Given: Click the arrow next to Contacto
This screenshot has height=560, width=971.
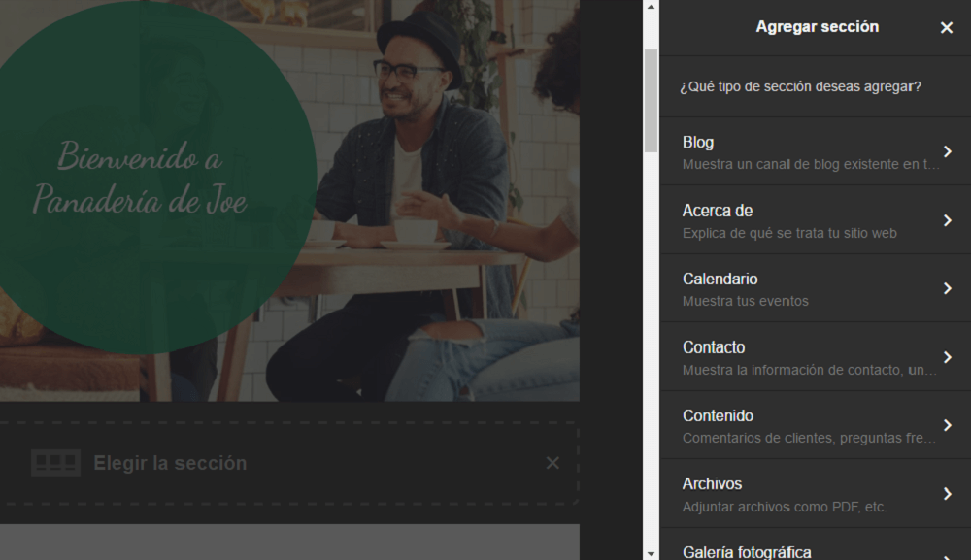Looking at the screenshot, I should 948,357.
